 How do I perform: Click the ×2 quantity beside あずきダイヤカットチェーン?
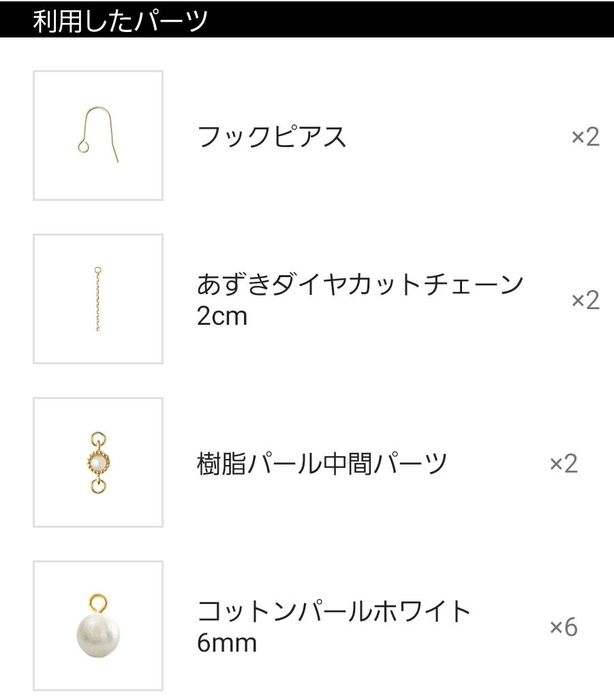585,300
